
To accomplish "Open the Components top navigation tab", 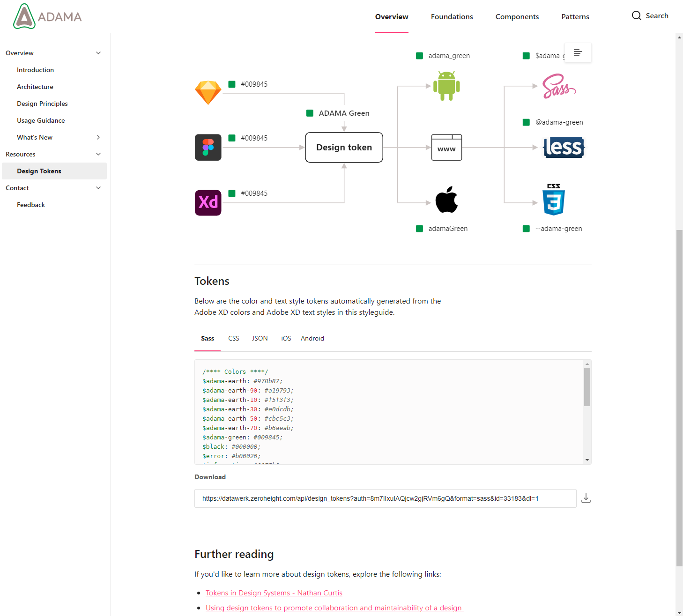I will point(517,17).
